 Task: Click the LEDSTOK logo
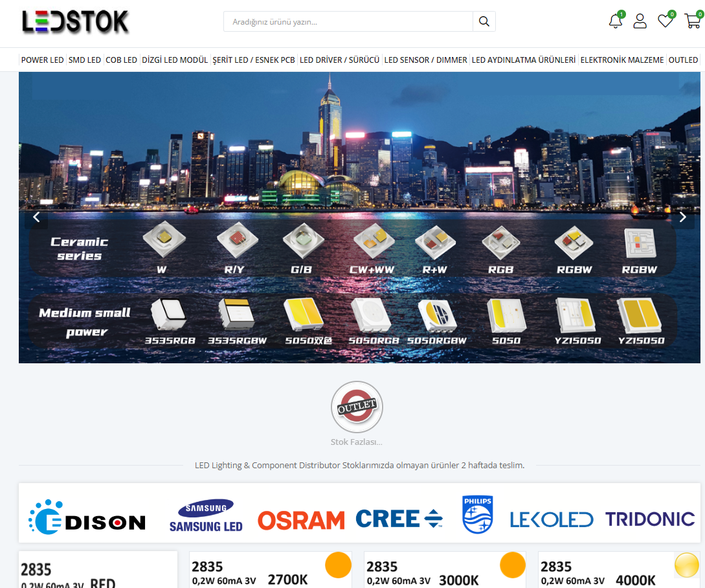pos(76,21)
